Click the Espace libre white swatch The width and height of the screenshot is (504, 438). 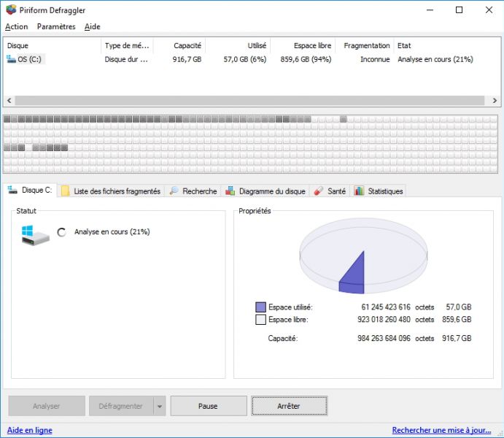coord(260,320)
